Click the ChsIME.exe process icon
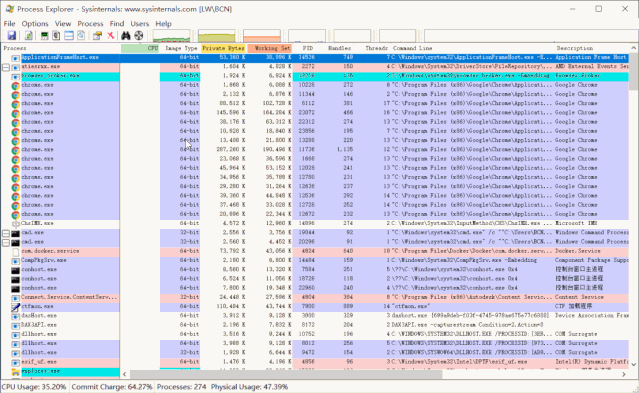Screen dimensions: 639x393 [15, 224]
